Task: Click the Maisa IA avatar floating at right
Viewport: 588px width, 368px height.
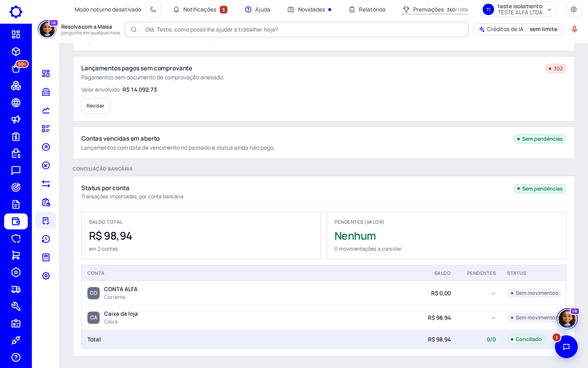Action: click(x=567, y=319)
